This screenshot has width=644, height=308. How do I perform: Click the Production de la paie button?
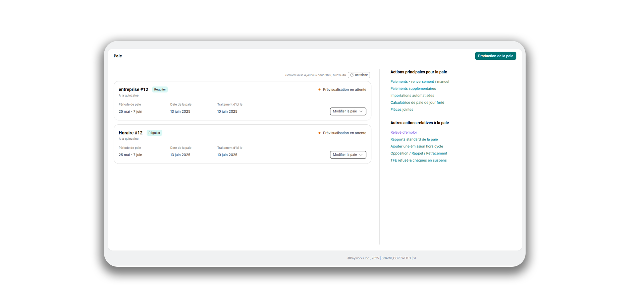click(x=495, y=56)
